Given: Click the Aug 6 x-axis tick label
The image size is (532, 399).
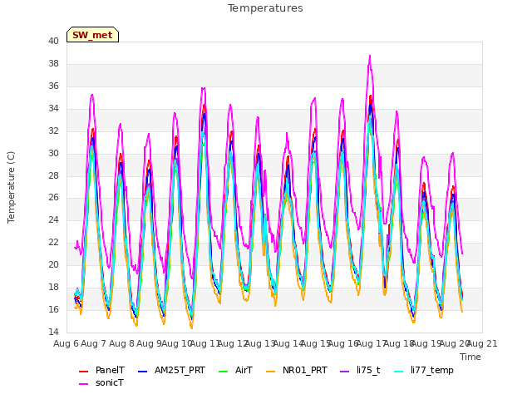Looking at the screenshot, I should pyautogui.click(x=66, y=343).
